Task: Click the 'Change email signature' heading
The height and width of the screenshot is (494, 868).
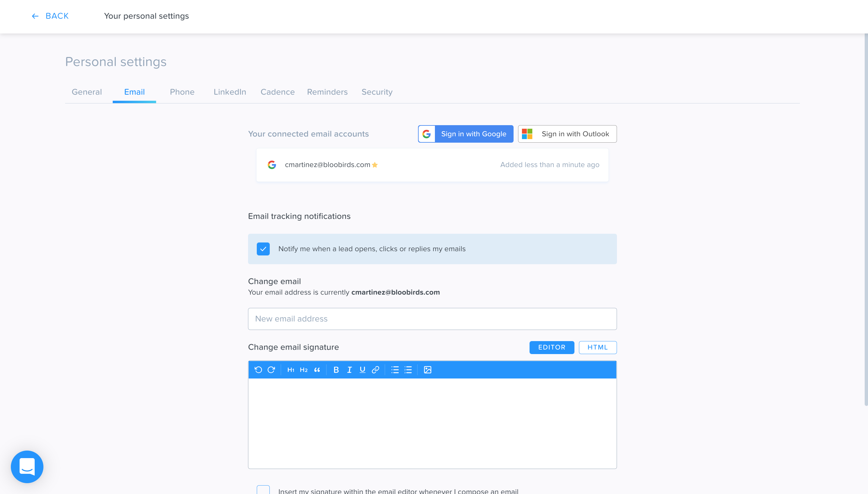Action: click(x=293, y=347)
